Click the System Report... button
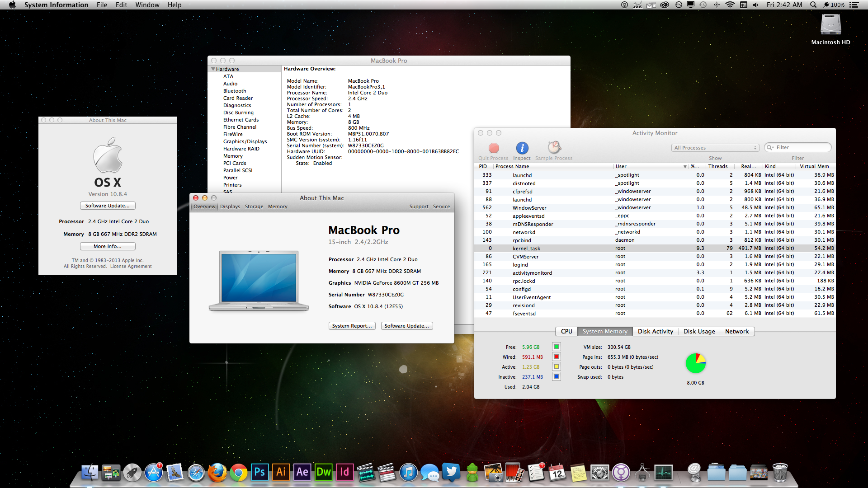868x488 pixels. click(352, 326)
